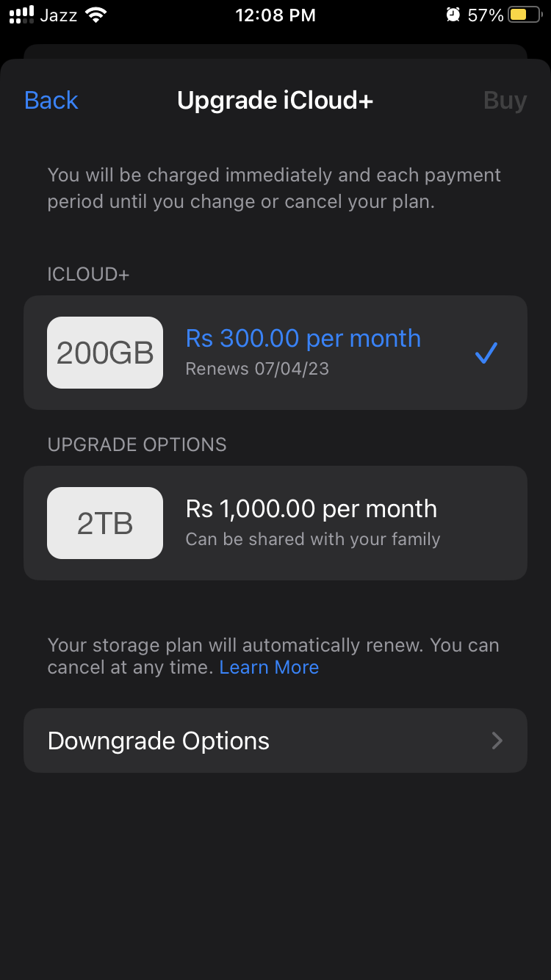Select the Rs 1,000.00 per month plan
Image resolution: width=551 pixels, height=980 pixels.
[x=311, y=508]
